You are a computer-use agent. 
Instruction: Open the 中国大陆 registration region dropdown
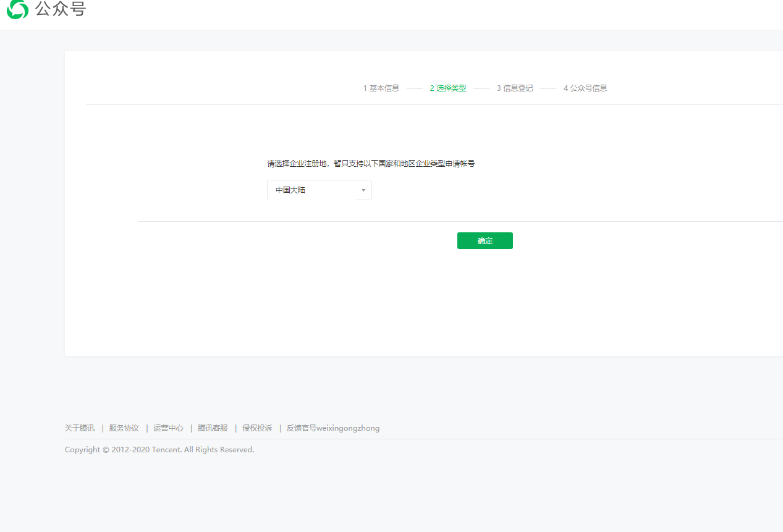[320, 190]
